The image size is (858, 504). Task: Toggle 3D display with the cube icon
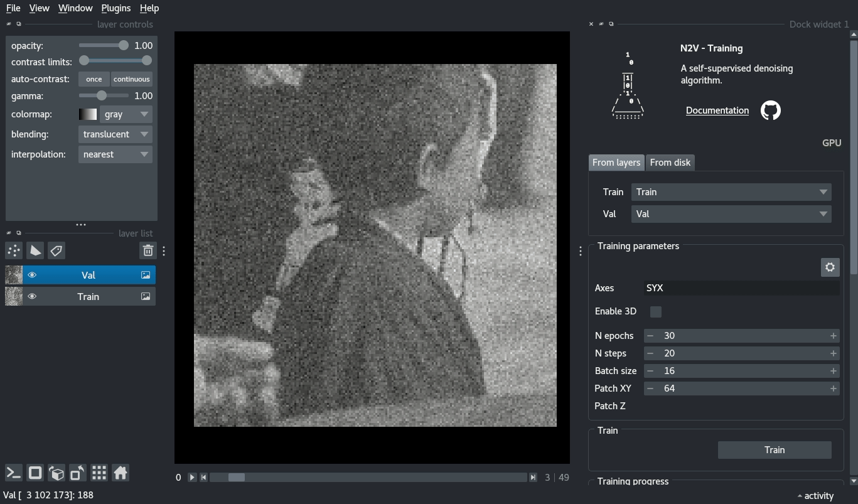pos(56,473)
